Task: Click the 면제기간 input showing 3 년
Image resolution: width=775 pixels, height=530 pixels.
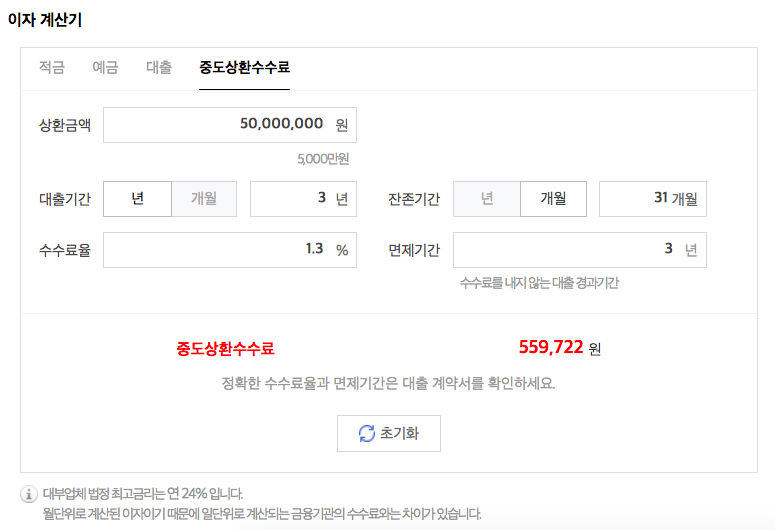Action: [x=580, y=250]
